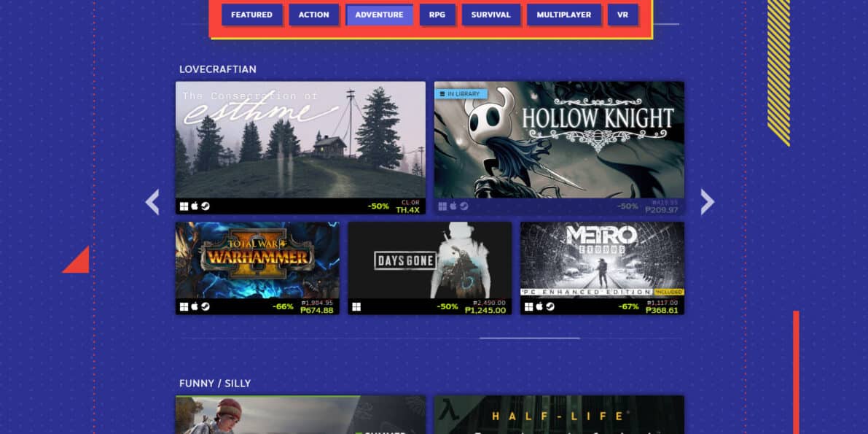868x434 pixels.
Task: Click the Steam icon on the forest cabin card
Action: click(x=205, y=206)
